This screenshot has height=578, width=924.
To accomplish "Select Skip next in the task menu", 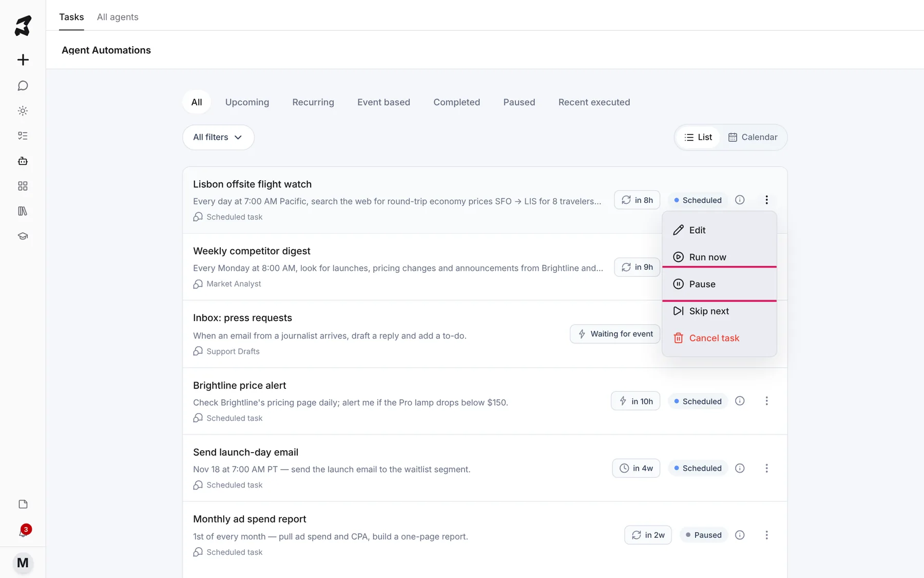I will (x=719, y=311).
